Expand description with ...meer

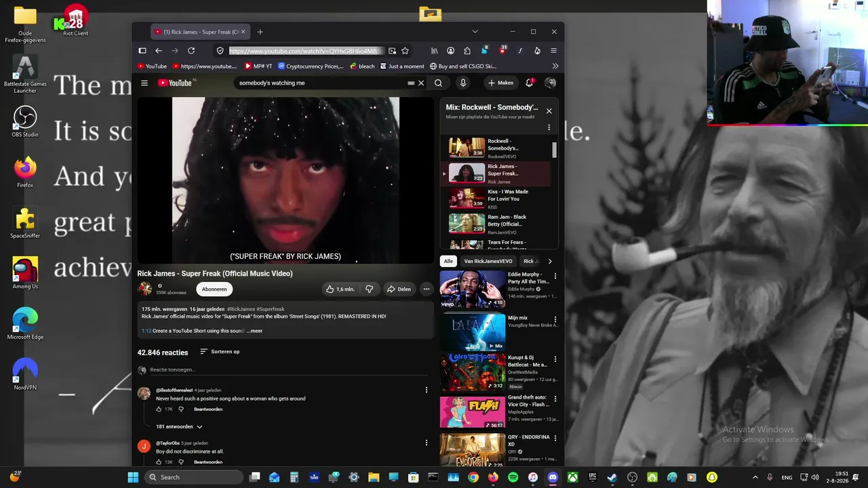[254, 331]
